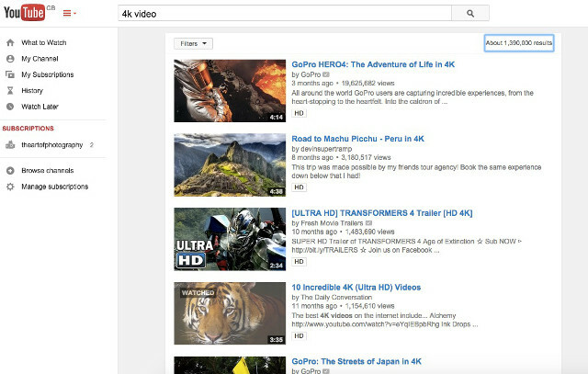The width and height of the screenshot is (588, 374).
Task: Open 'GoPro HERO4: The Adventure of Life in 4K' title
Action: pyautogui.click(x=373, y=64)
